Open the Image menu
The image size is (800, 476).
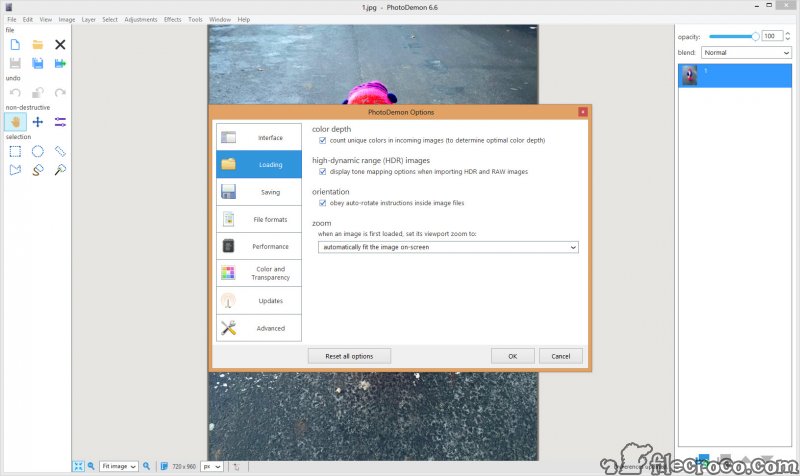pos(67,19)
